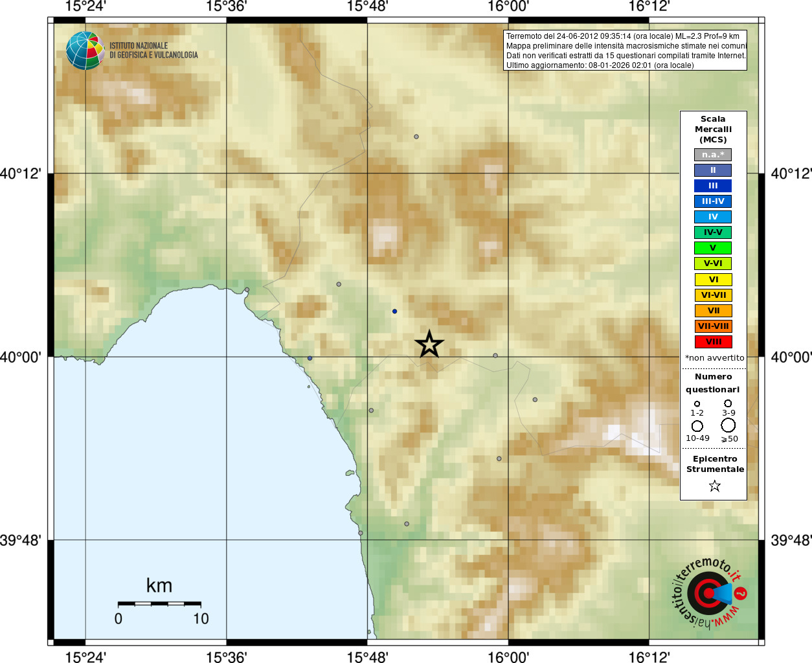Click the INGV globe logo
Screen dimensions: 812x663
[x=85, y=51]
